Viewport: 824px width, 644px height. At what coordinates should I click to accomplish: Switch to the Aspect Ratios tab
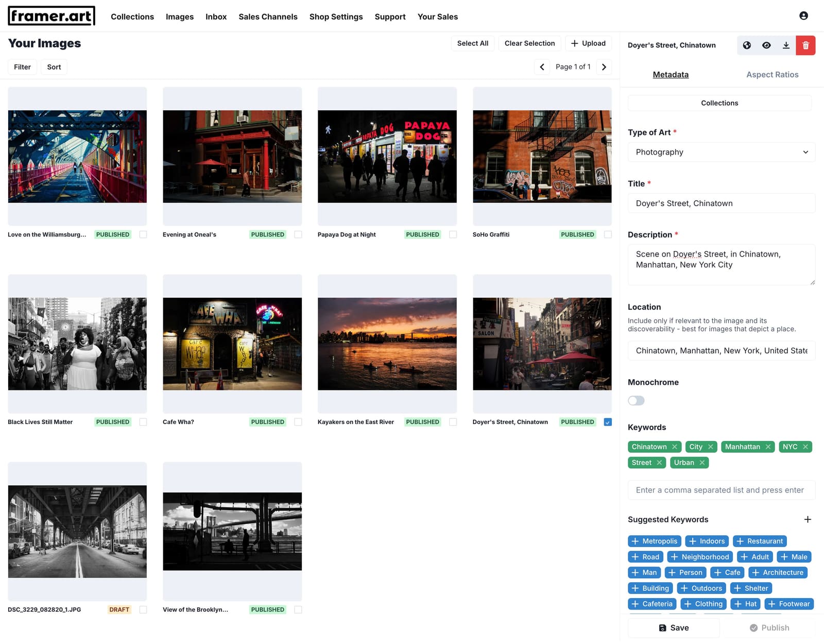click(x=772, y=75)
